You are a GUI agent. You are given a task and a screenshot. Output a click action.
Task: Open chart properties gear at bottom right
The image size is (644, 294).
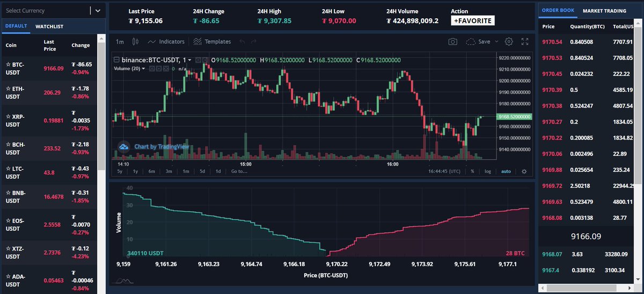tap(524, 171)
